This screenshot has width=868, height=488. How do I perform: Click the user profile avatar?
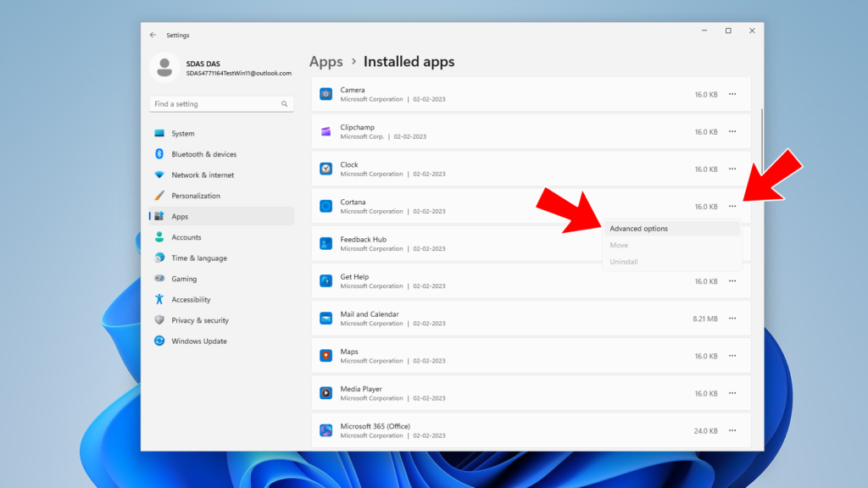tap(164, 68)
